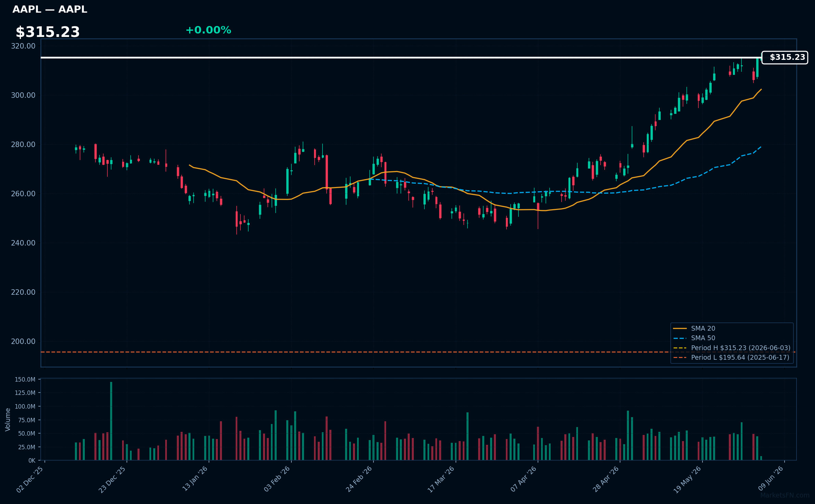Click the 03 Feb '26 date label
Viewport: 815px width, 504px height.
(277, 479)
